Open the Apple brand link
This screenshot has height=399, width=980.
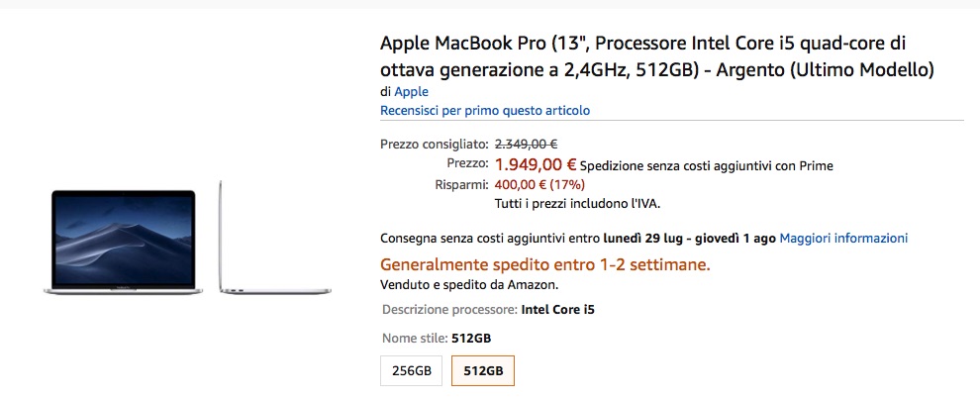point(411,92)
